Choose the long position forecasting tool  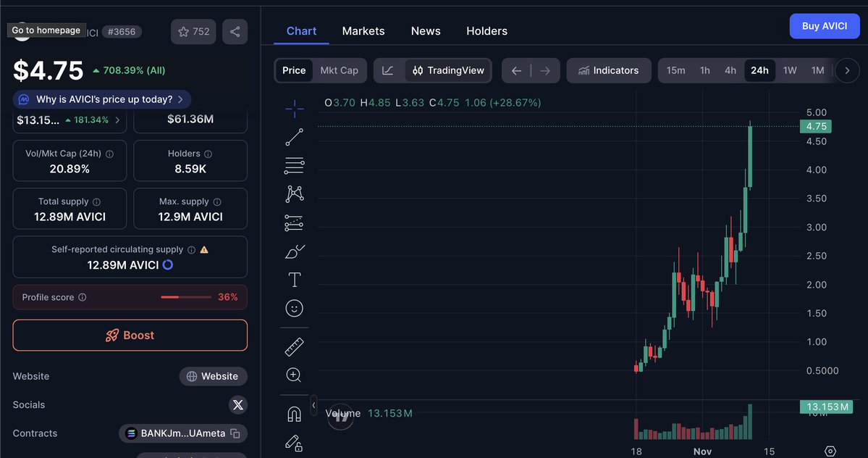click(x=294, y=222)
